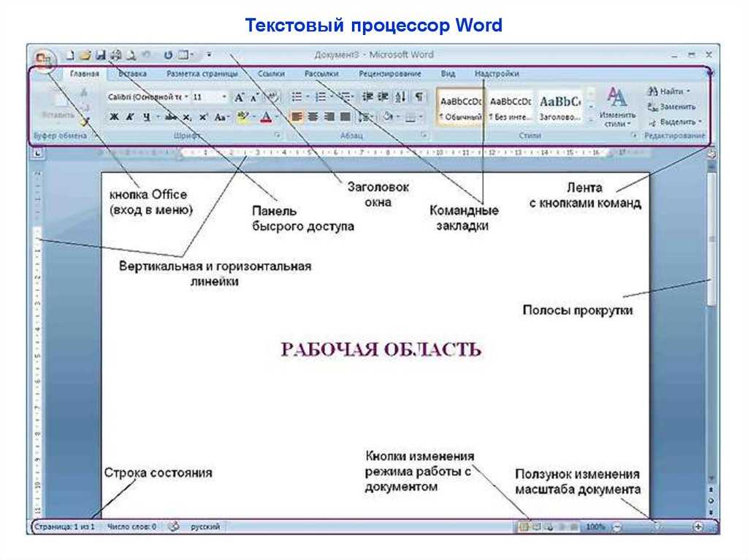This screenshot has width=748, height=560.
Task: Open the Шрифт group dialog launcher
Action: point(278,136)
